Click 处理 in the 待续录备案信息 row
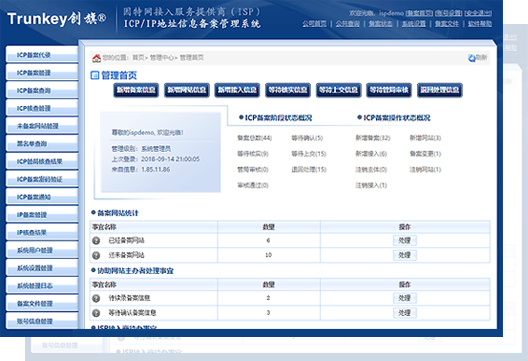Viewport: 528px width, 361px height. [405, 298]
